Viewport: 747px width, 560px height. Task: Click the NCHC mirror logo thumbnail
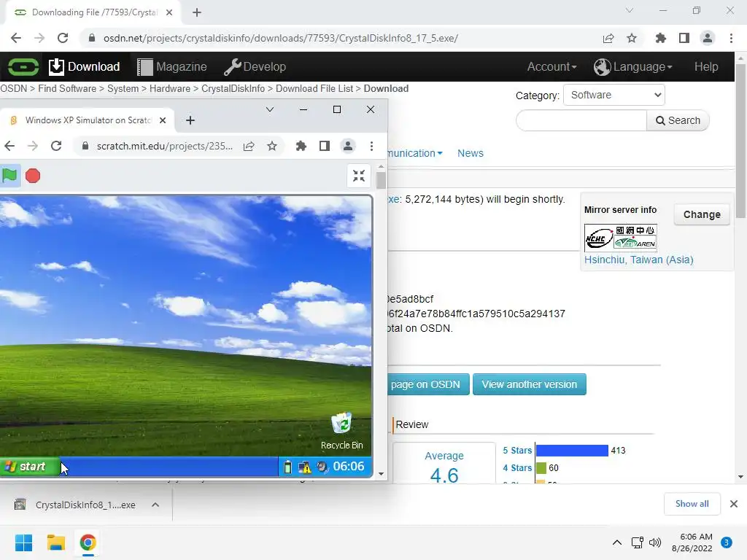click(x=621, y=238)
